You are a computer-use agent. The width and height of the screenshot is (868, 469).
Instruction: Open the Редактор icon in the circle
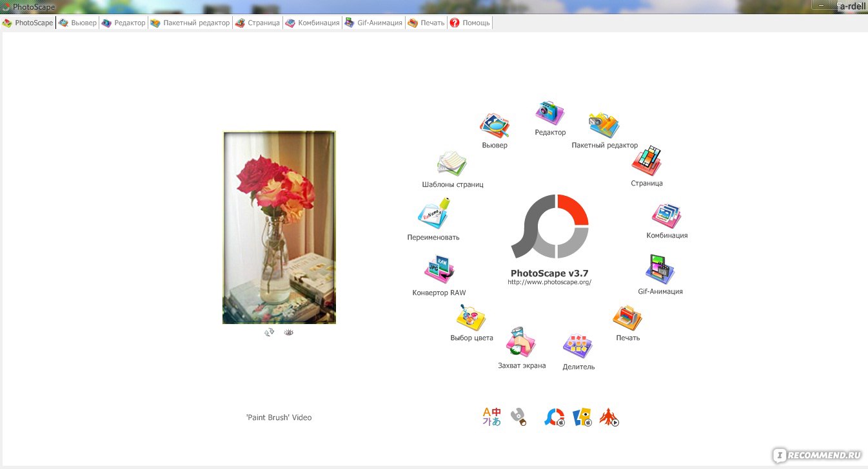pos(549,114)
